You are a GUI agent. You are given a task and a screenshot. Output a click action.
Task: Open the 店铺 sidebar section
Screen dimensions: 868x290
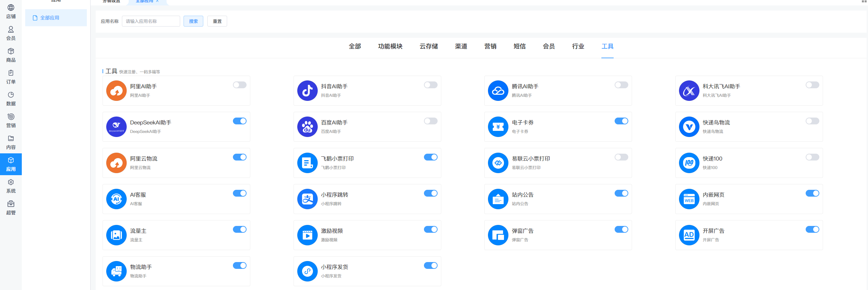pyautogui.click(x=11, y=12)
